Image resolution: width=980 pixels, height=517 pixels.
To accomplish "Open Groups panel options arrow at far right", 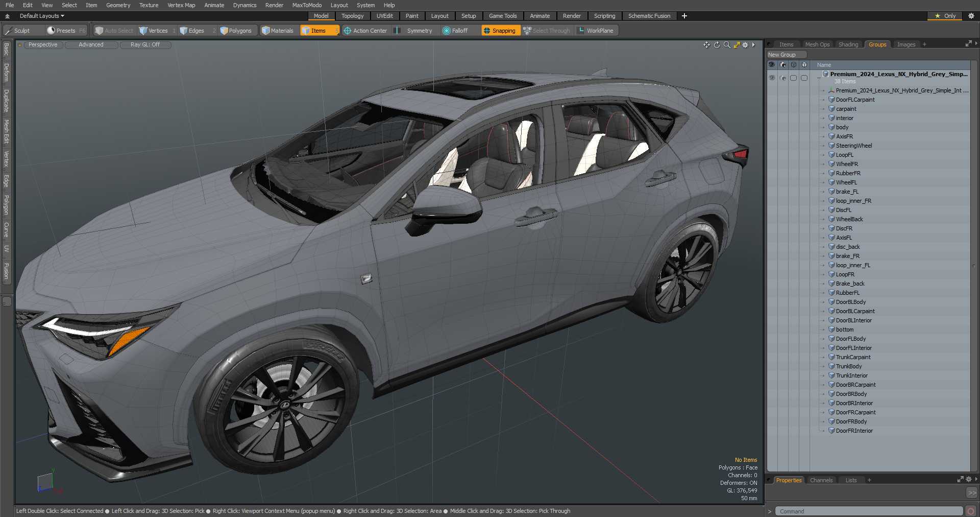I will pos(976,44).
